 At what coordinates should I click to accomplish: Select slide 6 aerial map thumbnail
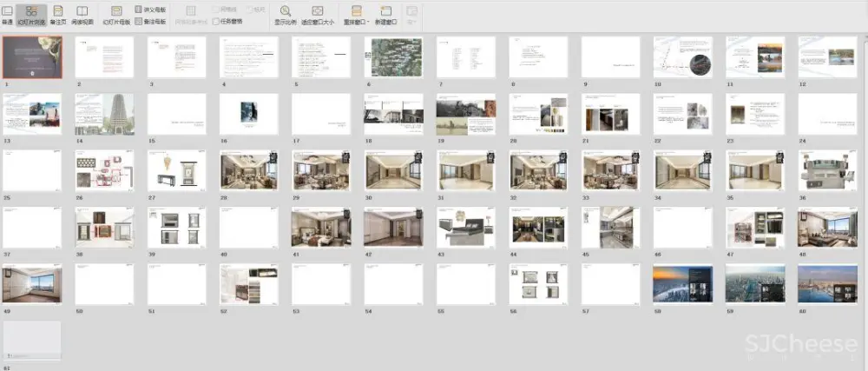pyautogui.click(x=394, y=57)
